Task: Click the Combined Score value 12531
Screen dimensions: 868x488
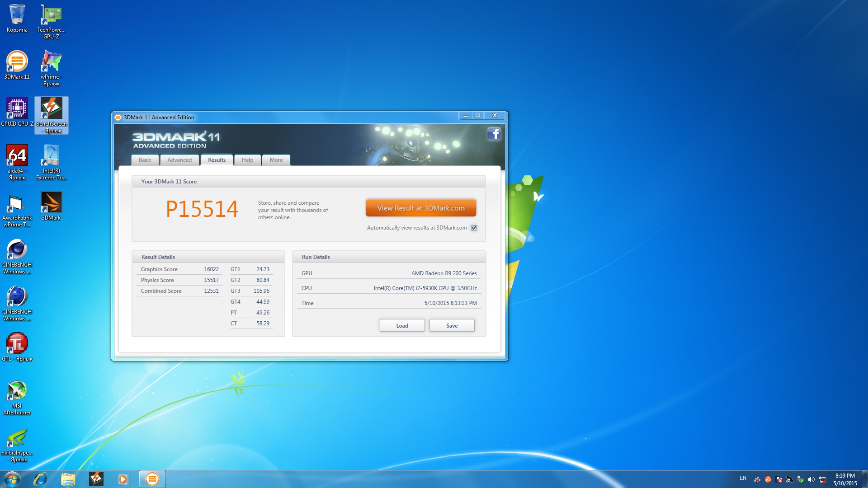Action: (x=211, y=291)
